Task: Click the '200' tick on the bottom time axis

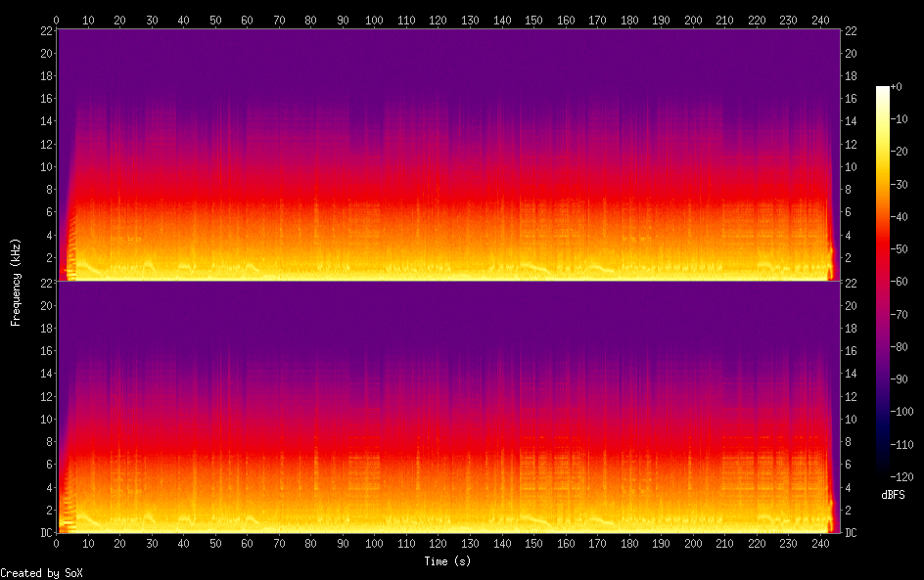Action: [693, 544]
